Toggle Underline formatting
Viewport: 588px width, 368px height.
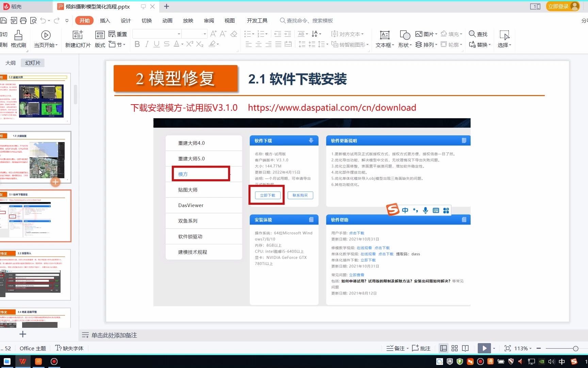[157, 44]
